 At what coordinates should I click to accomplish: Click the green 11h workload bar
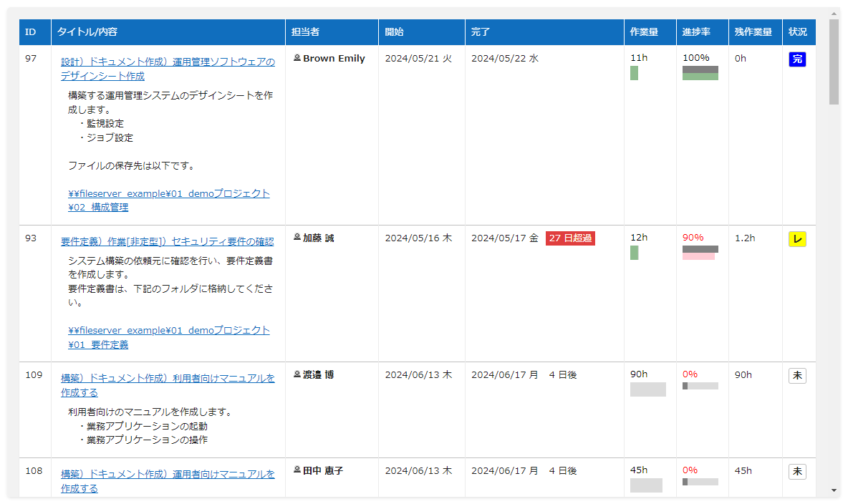click(634, 73)
